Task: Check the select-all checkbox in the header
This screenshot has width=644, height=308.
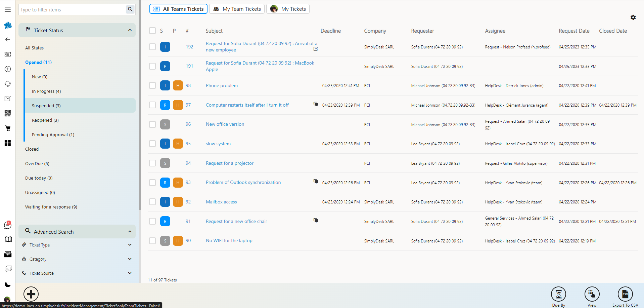Action: [152, 31]
